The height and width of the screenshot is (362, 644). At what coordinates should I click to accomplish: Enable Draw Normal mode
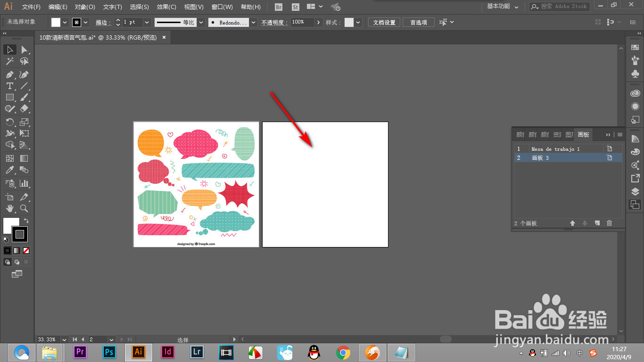point(8,262)
